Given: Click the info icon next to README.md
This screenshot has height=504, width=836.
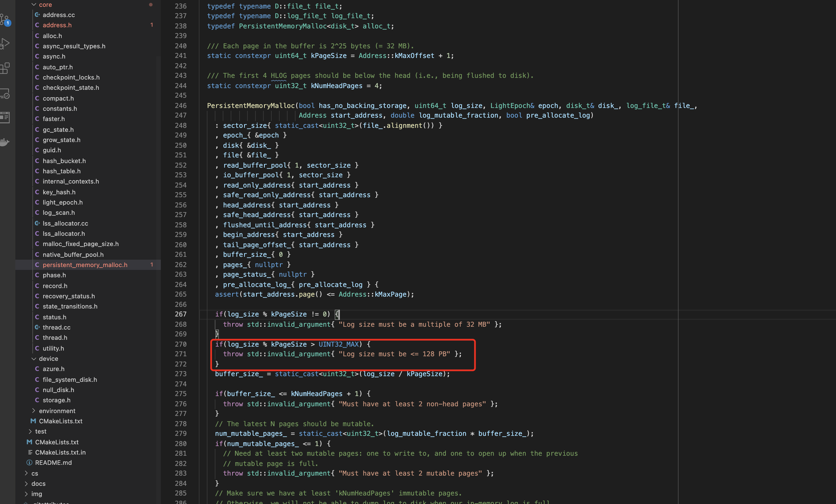Looking at the screenshot, I should 29,463.
